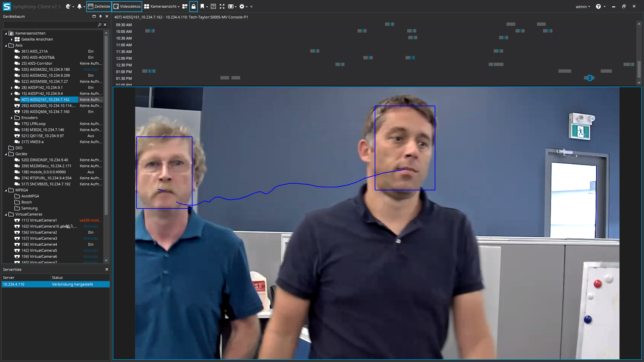
Task: Select device 138) mobile_0.0.0.0:49900
Action: (x=44, y=172)
